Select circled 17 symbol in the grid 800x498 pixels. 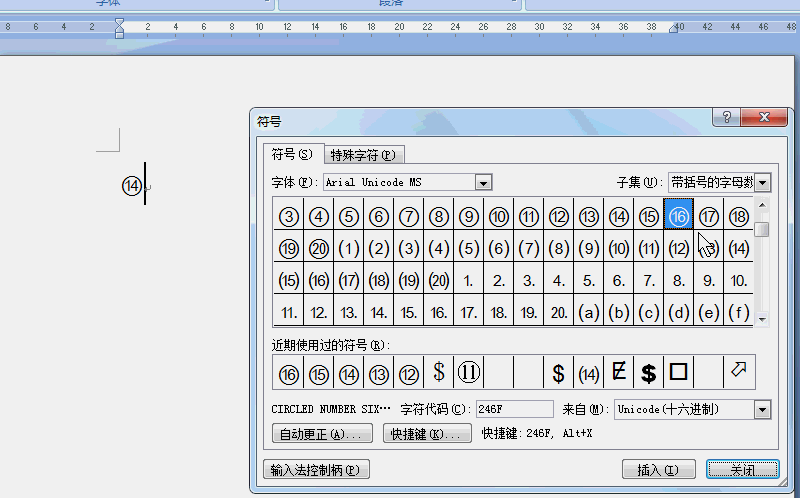click(709, 217)
